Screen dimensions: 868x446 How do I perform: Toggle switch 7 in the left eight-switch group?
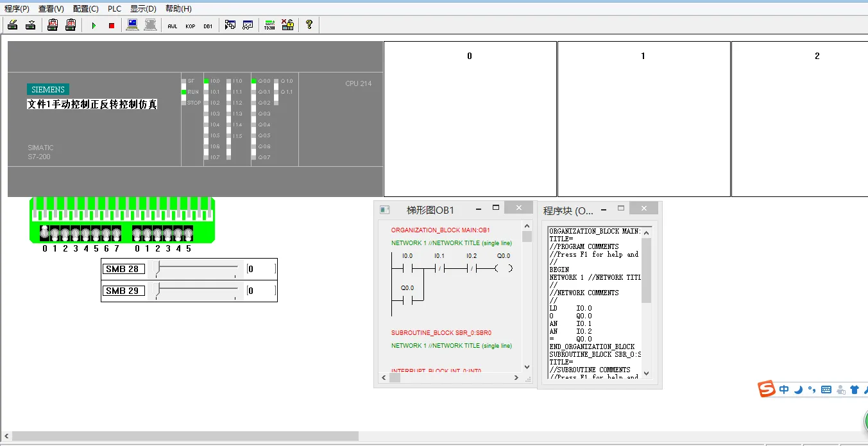click(x=117, y=233)
